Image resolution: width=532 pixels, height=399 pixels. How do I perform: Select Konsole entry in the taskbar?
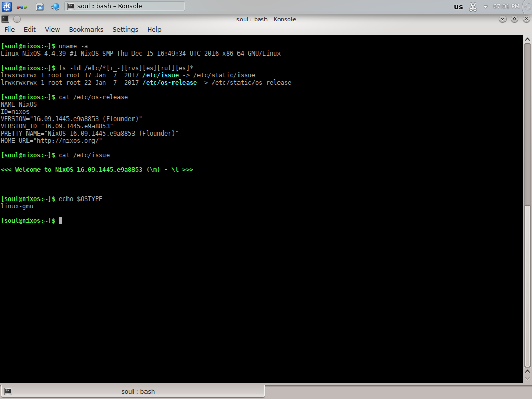[x=125, y=6]
